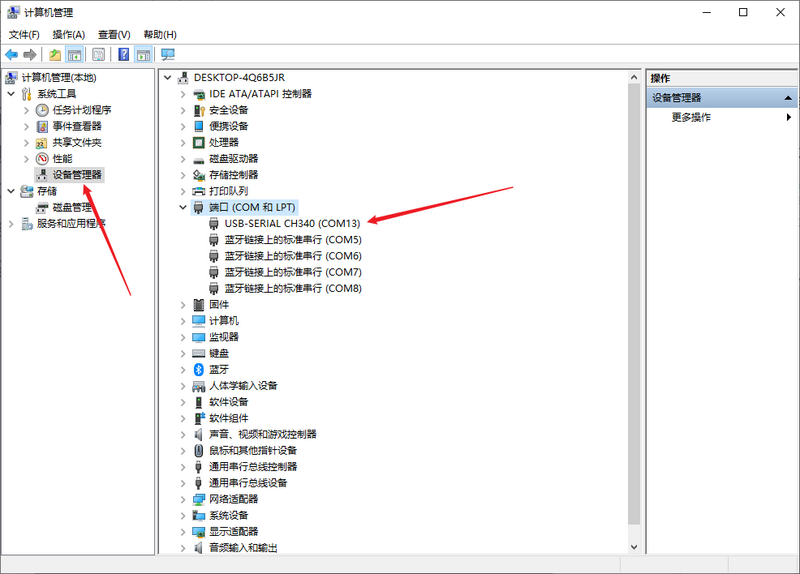Collapse the 系统工具 tree node
800x574 pixels.
coord(11,94)
